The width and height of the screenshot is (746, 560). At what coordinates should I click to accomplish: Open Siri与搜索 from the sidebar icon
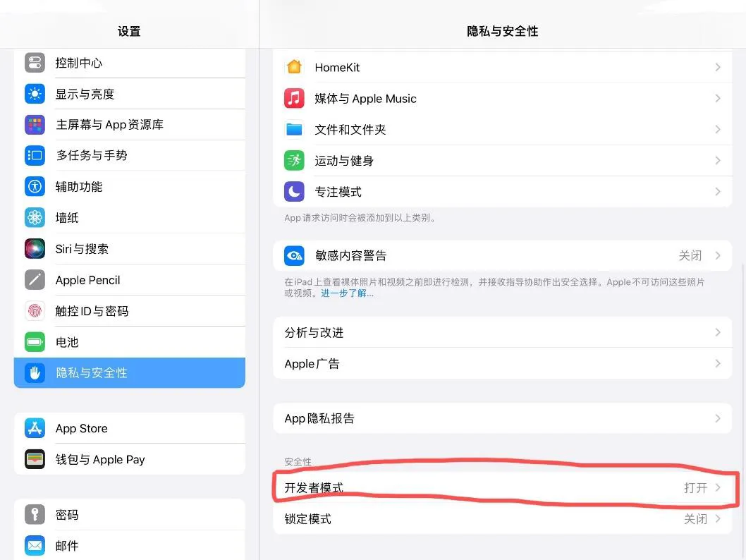click(x=35, y=248)
